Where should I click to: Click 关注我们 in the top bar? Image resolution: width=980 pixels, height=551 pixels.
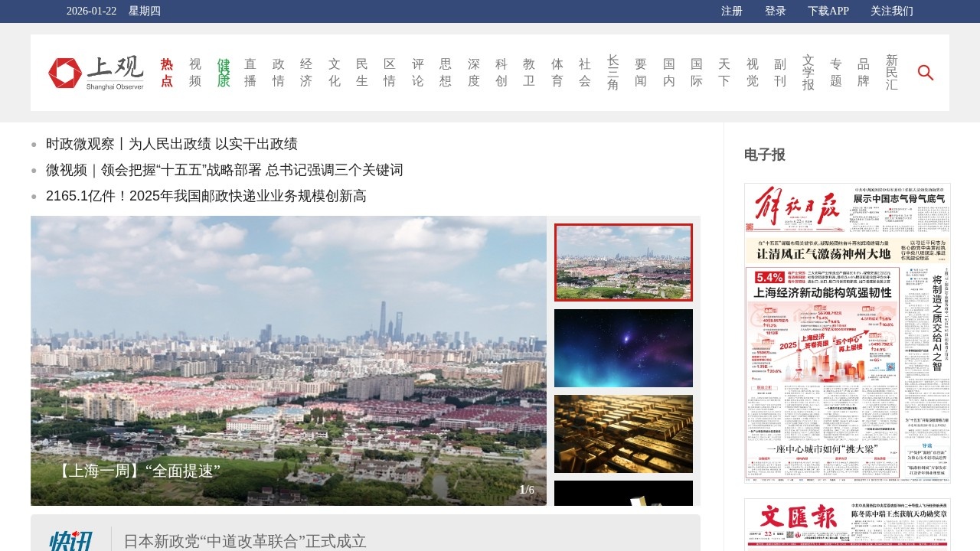click(891, 11)
